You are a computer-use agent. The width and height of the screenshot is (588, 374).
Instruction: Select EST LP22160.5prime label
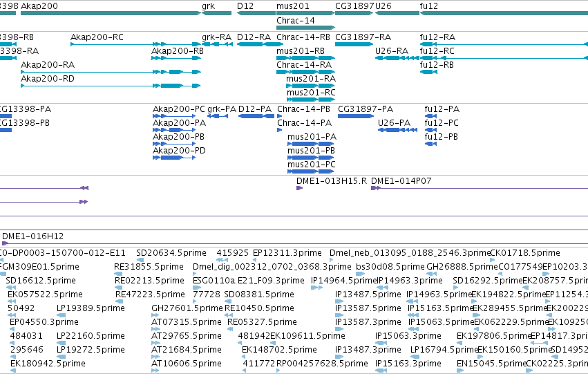pos(91,336)
